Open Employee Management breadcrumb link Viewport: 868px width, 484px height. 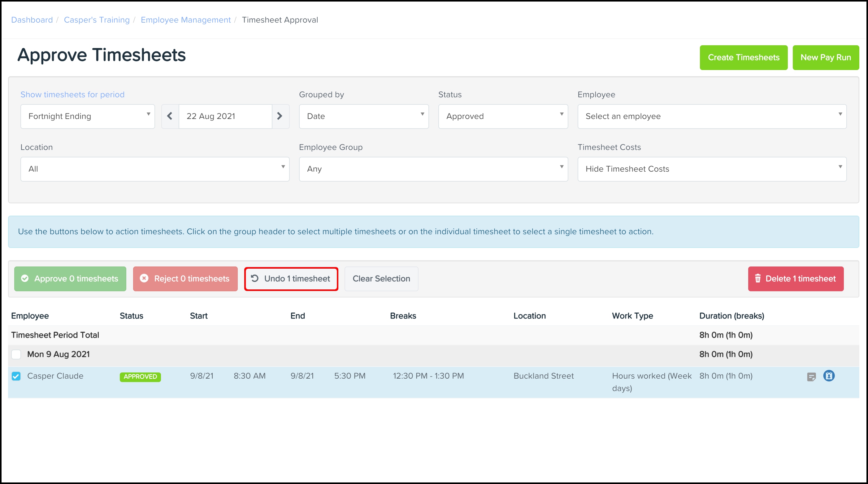point(186,20)
